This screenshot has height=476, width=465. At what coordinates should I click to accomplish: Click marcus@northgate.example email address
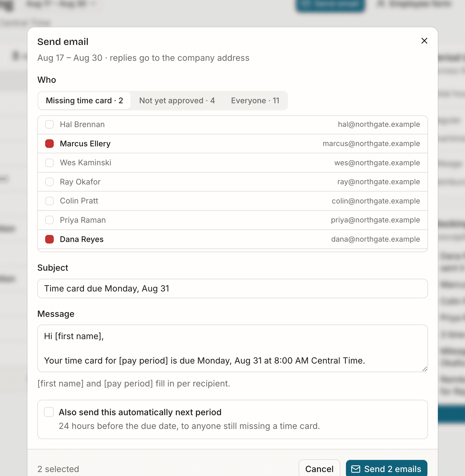(x=371, y=144)
